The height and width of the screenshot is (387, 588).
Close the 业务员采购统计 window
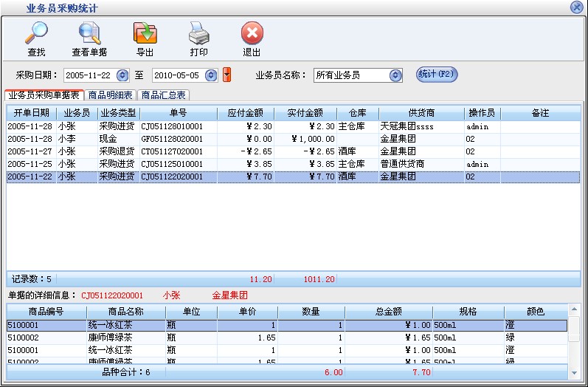click(x=576, y=7)
